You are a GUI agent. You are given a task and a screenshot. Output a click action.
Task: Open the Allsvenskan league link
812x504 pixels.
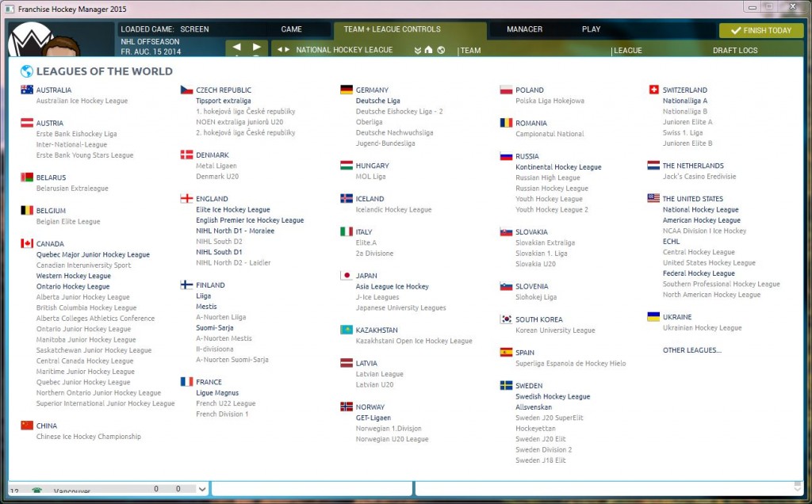tap(534, 407)
